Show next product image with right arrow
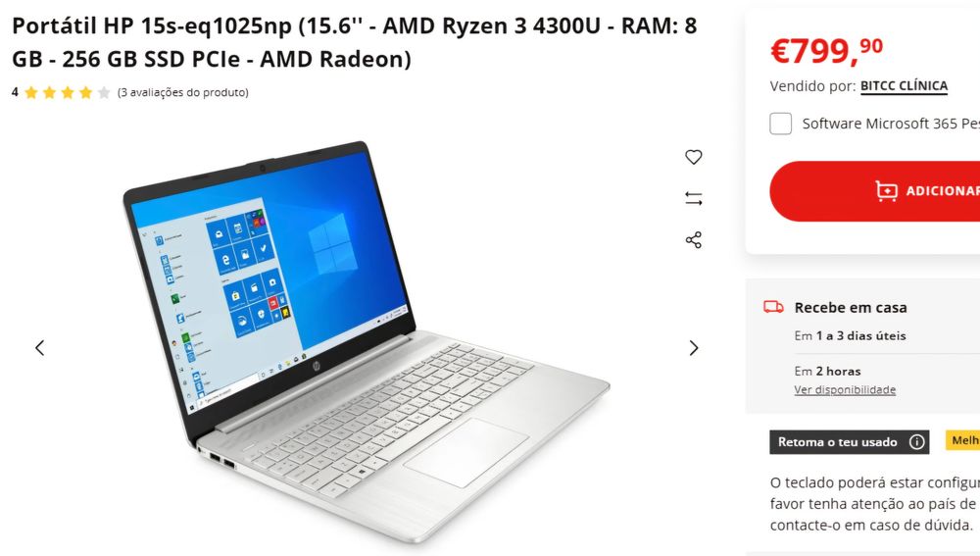The width and height of the screenshot is (980, 556). (x=693, y=348)
